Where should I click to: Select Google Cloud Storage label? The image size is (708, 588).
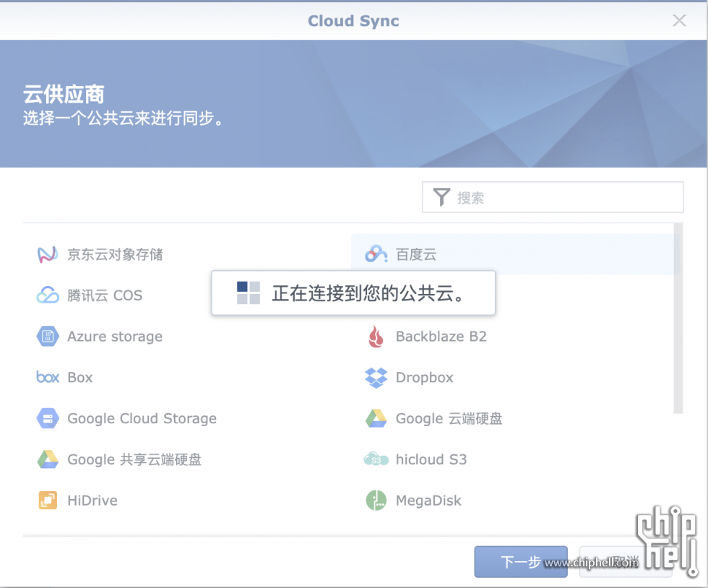142,419
